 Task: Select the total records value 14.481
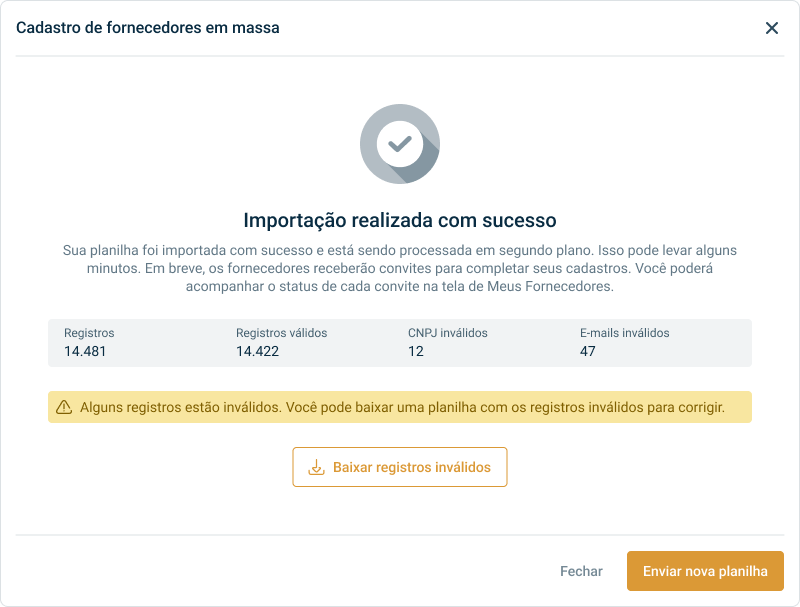click(x=85, y=351)
